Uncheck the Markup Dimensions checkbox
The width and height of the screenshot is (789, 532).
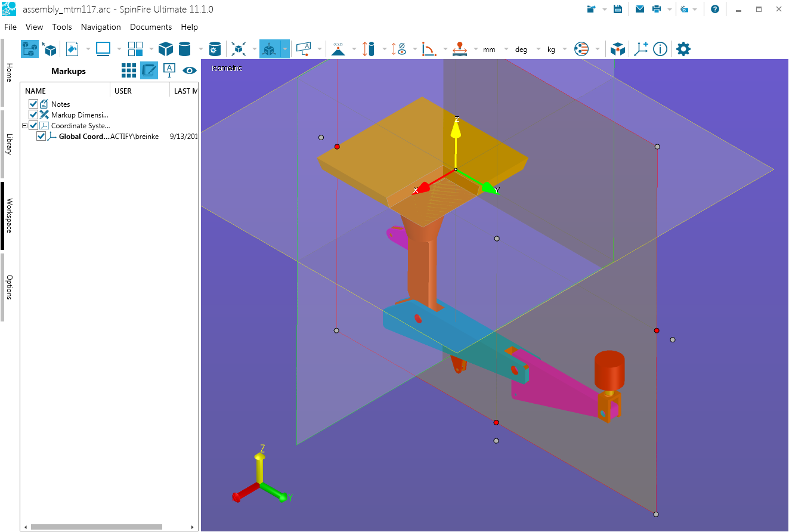(33, 115)
